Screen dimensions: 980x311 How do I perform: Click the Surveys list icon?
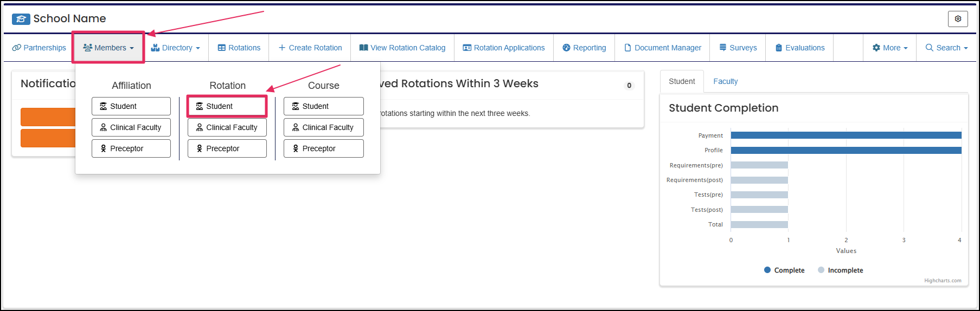[x=723, y=48]
